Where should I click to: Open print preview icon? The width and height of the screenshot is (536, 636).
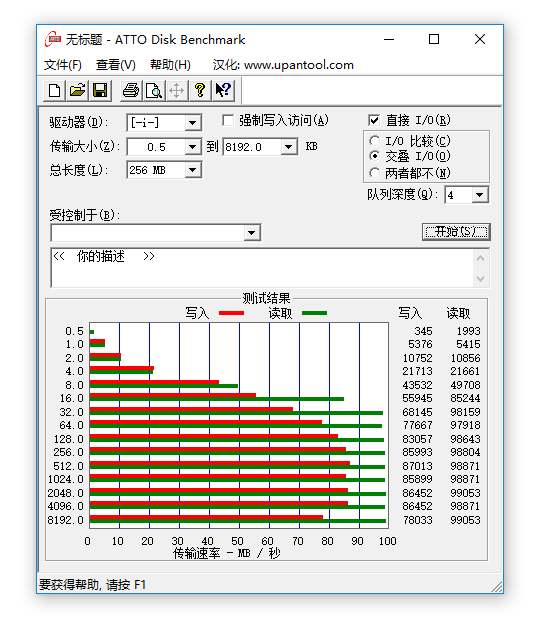tap(153, 90)
